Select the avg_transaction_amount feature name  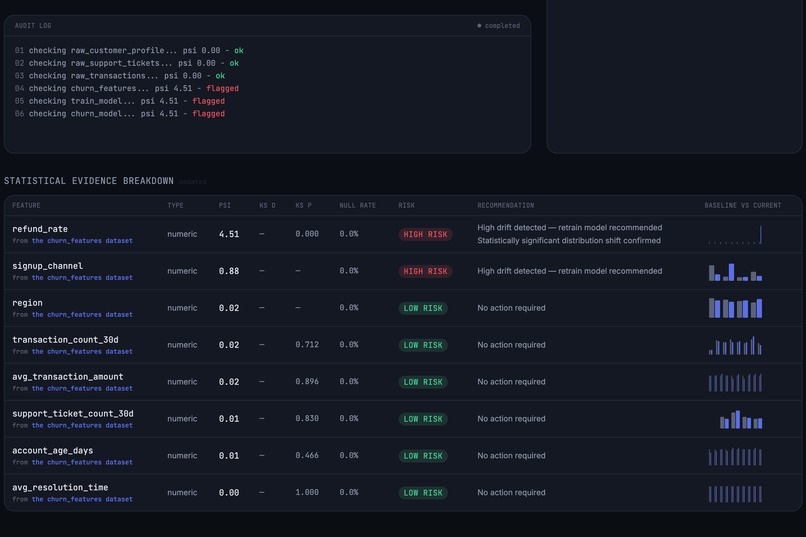tap(68, 377)
